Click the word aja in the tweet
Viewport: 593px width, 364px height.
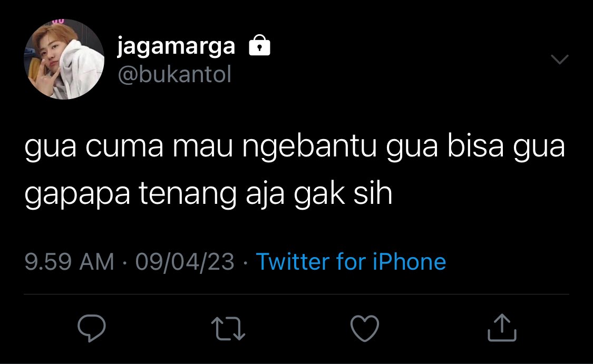pos(265,194)
